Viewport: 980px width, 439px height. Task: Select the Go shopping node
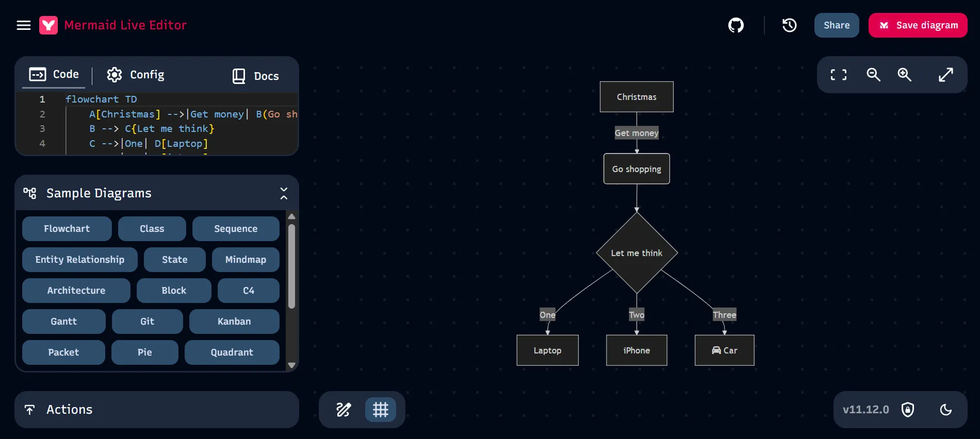pos(636,169)
